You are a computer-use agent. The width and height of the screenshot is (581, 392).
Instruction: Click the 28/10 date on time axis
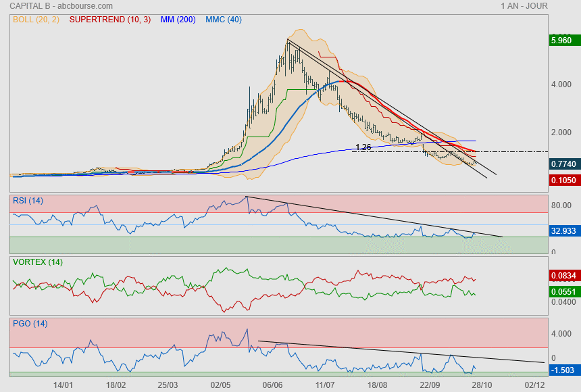point(482,385)
